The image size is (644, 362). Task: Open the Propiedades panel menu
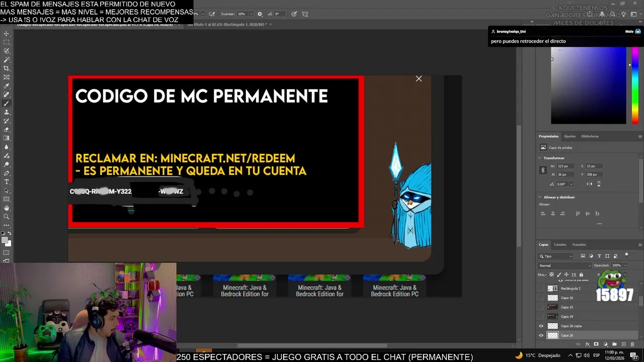[640, 136]
